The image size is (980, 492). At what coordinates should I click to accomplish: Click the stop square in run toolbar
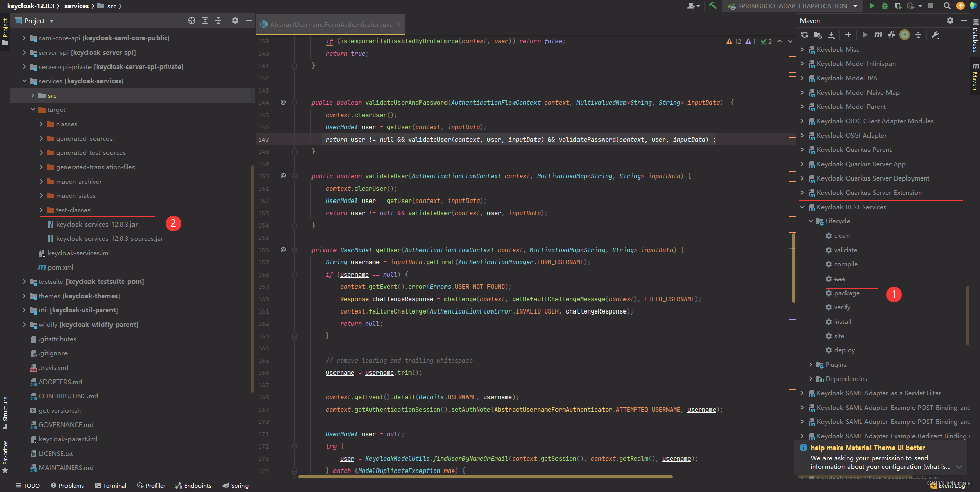tap(930, 6)
